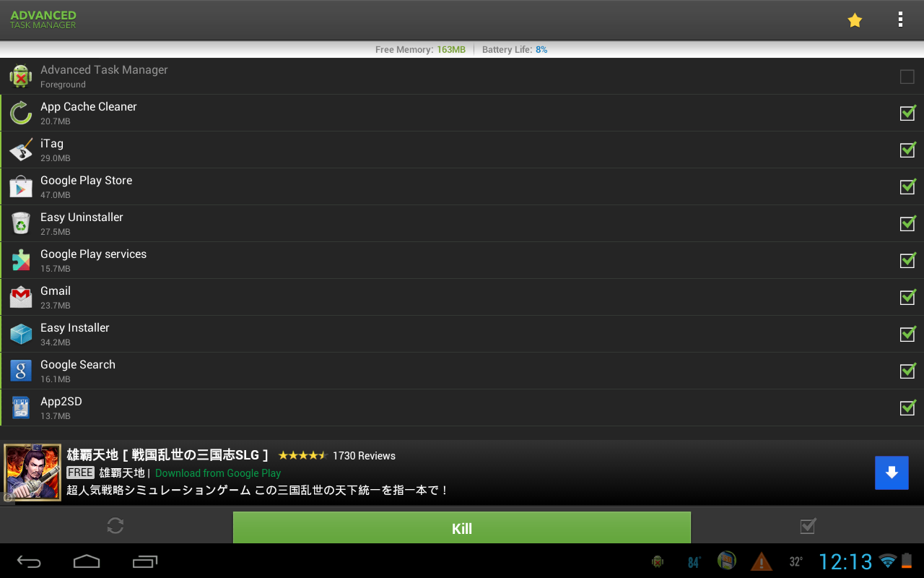Open the overflow menu
The image size is (924, 578).
900,20
